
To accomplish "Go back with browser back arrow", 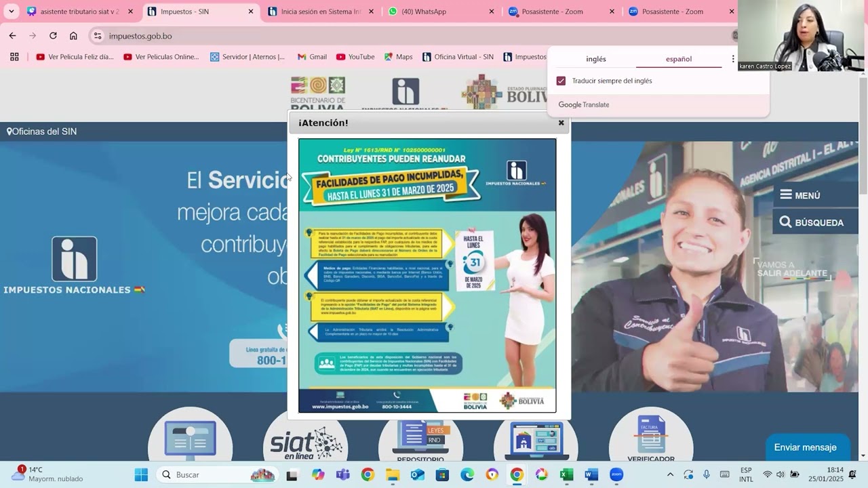I will [12, 36].
